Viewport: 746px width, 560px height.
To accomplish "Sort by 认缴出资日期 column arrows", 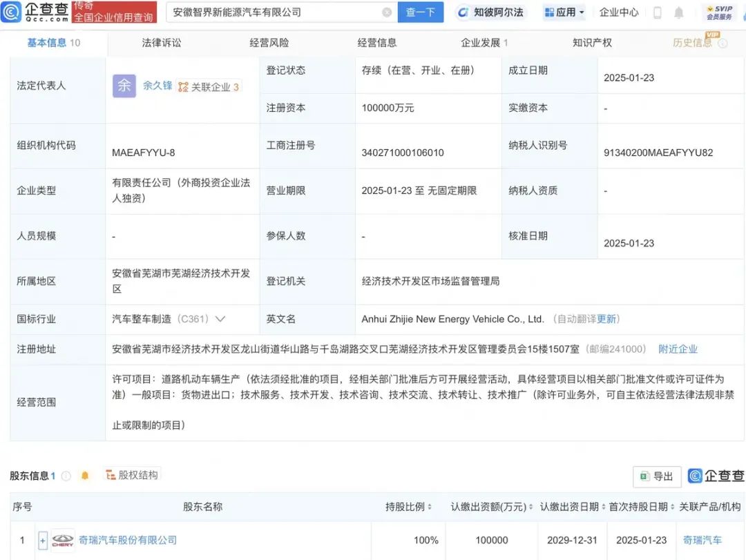I will 603,507.
